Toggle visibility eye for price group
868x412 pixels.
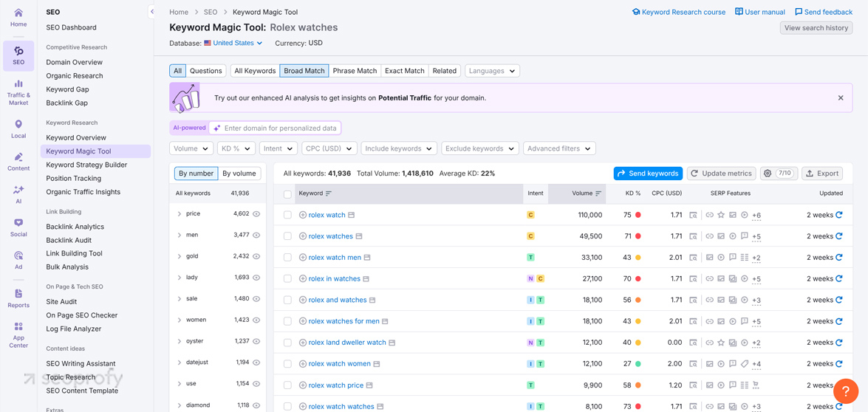[x=256, y=213]
